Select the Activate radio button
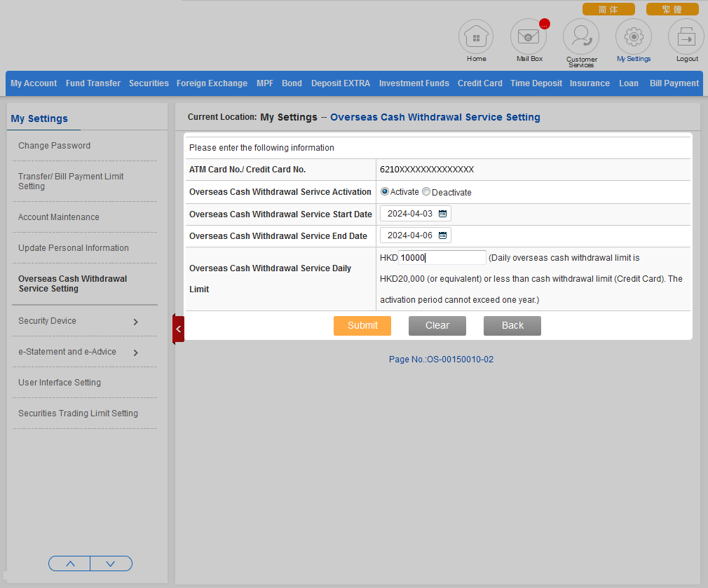708x588 pixels. pyautogui.click(x=385, y=191)
